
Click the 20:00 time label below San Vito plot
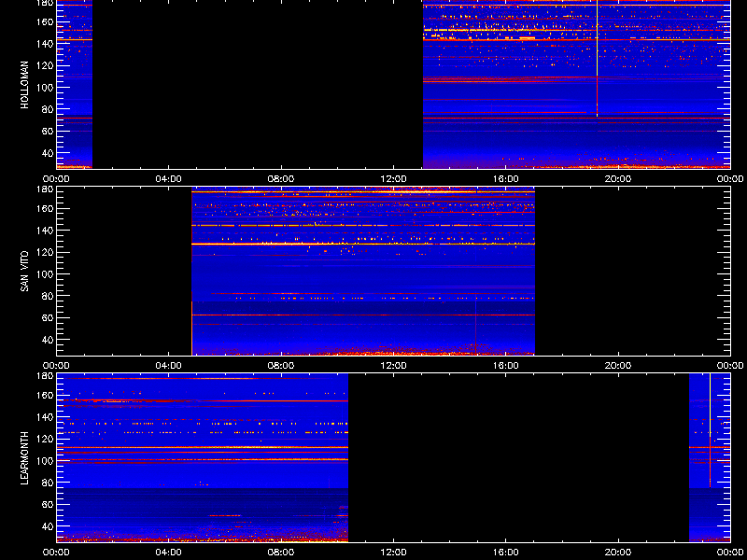point(618,366)
